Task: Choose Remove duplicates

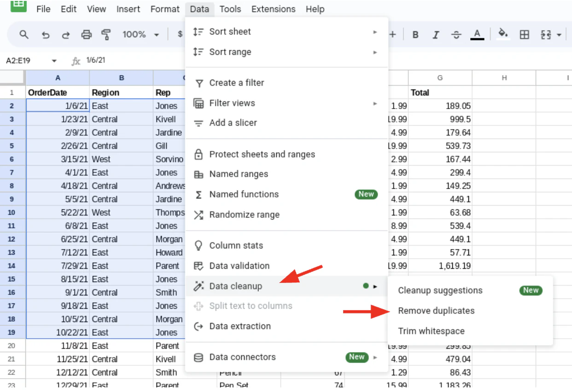Action: (x=470, y=311)
